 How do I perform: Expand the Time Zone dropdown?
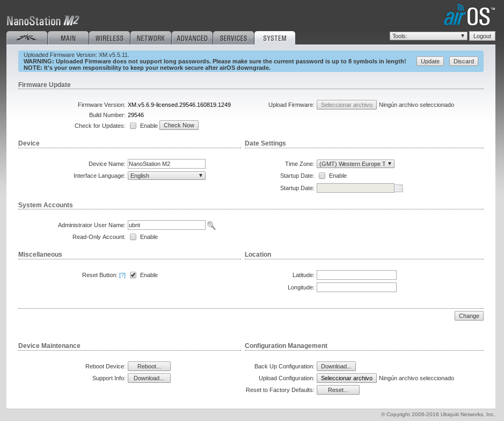[x=355, y=164]
